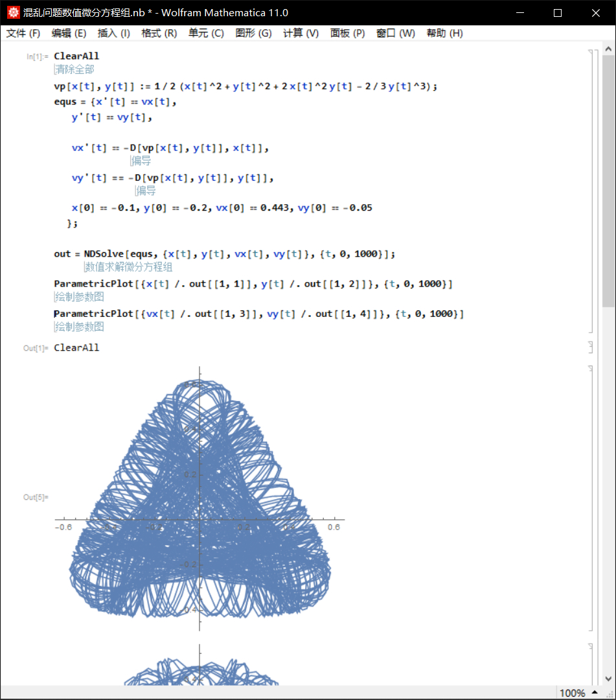Screen dimensions: 616x700
Task: Select the cell bracket of the lower partial plot
Action: coord(591,664)
